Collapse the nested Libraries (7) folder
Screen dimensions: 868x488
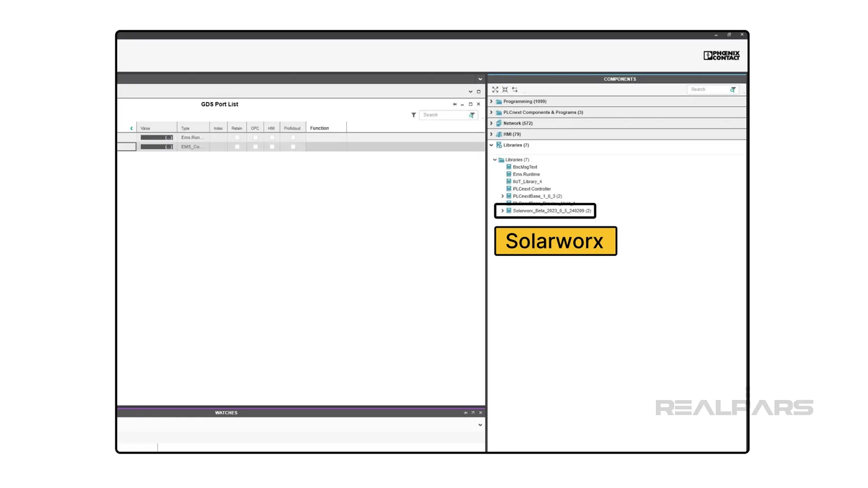[x=495, y=160]
